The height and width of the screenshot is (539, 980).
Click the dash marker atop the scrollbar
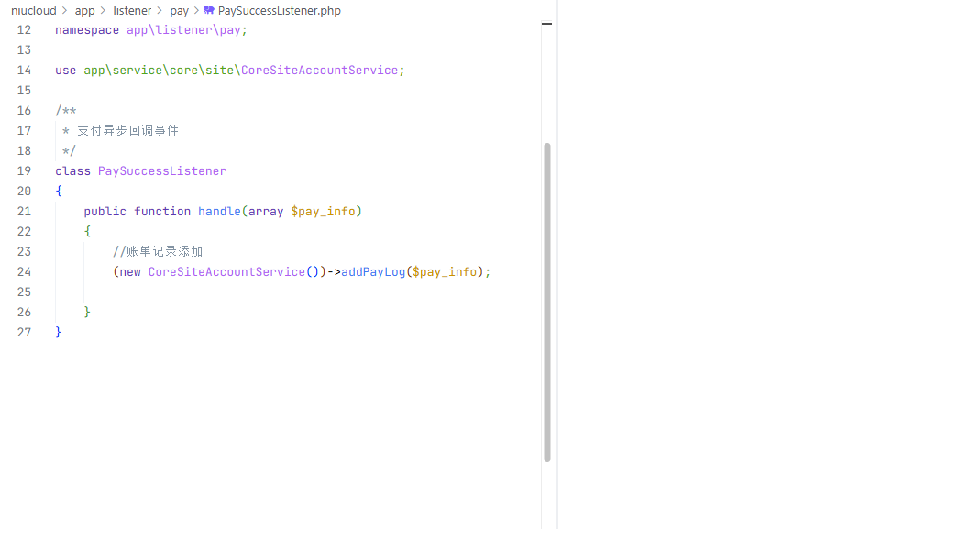(x=547, y=24)
